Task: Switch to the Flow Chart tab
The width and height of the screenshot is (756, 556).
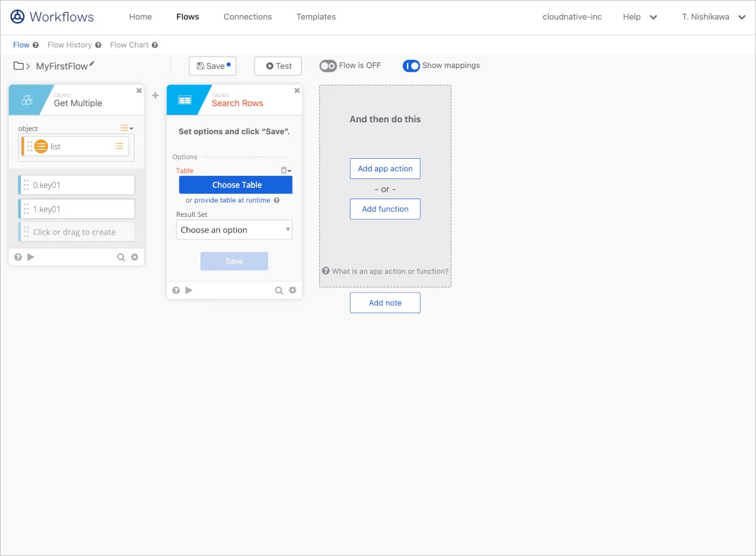Action: coord(130,45)
